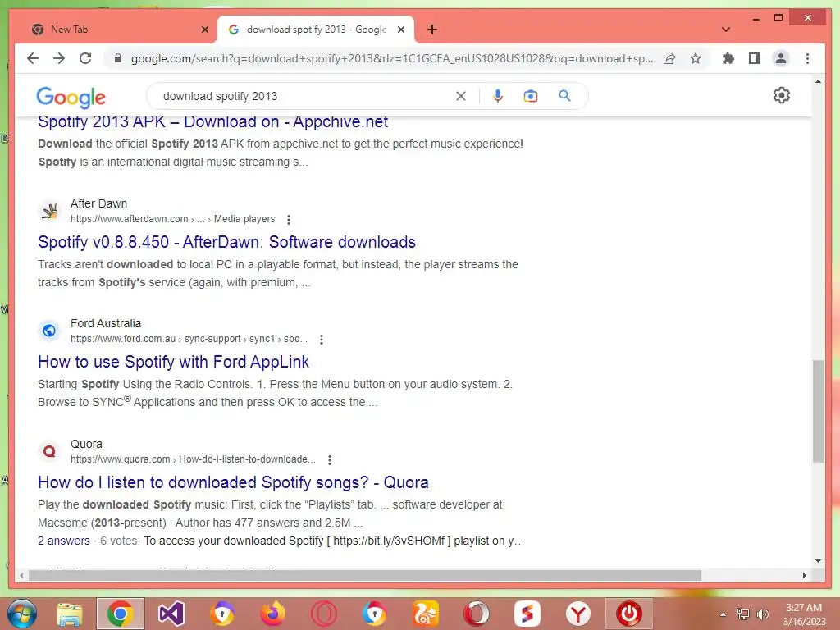Launch Firefox from the taskbar
Image resolution: width=840 pixels, height=630 pixels.
(273, 614)
